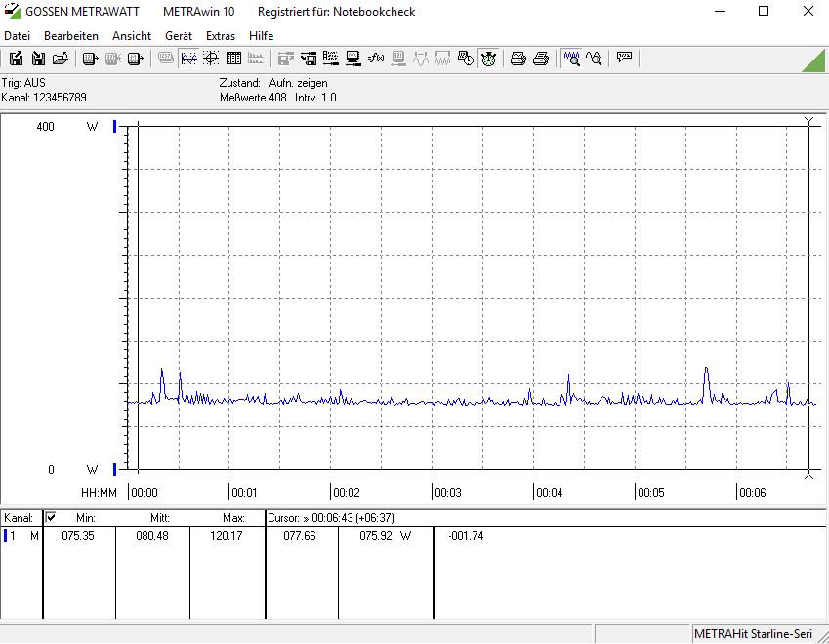Click the right cursor marker below the chart
This screenshot has width=829, height=644.
tap(808, 475)
